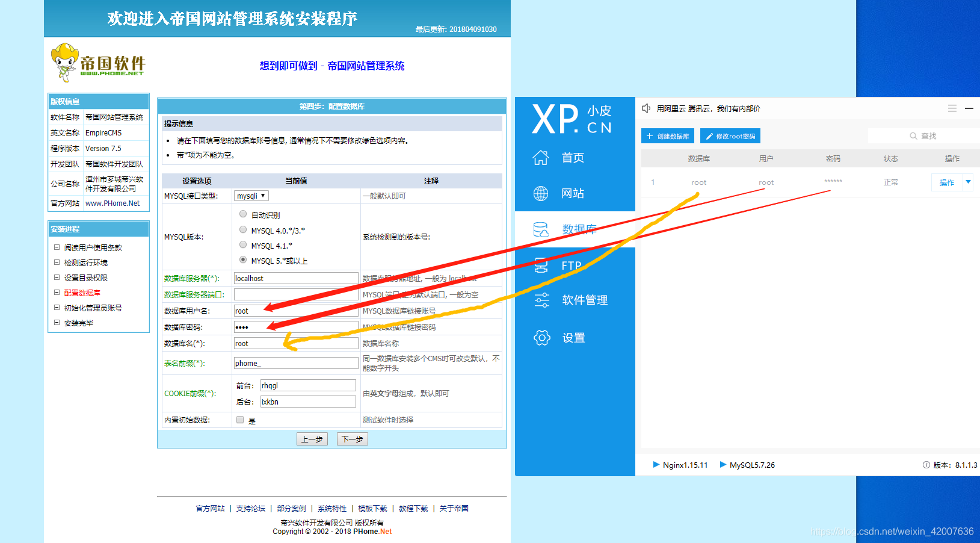The width and height of the screenshot is (980, 543).
Task: Click the version info icon beside 版本
Action: click(x=926, y=465)
